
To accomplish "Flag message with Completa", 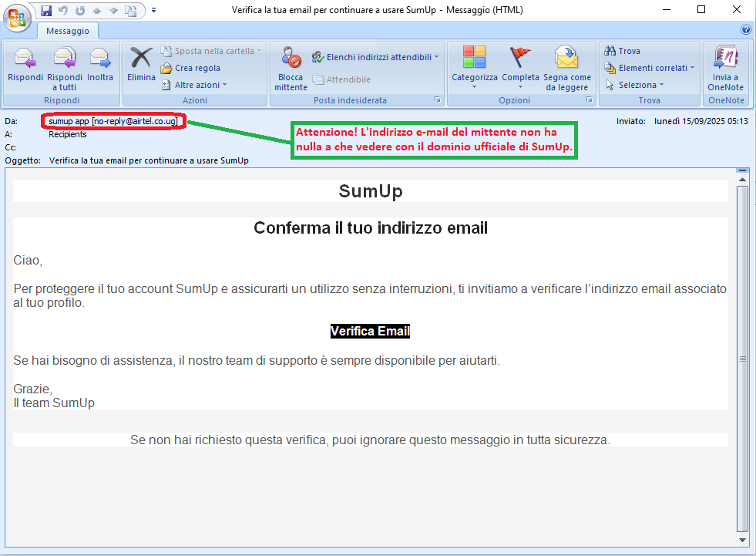I will point(520,68).
